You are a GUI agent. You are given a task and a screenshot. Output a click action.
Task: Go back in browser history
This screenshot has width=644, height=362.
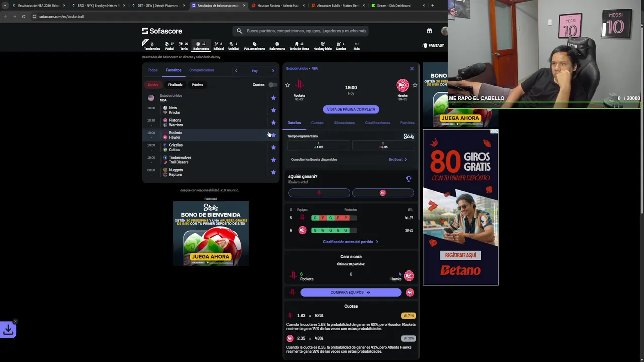(5, 16)
